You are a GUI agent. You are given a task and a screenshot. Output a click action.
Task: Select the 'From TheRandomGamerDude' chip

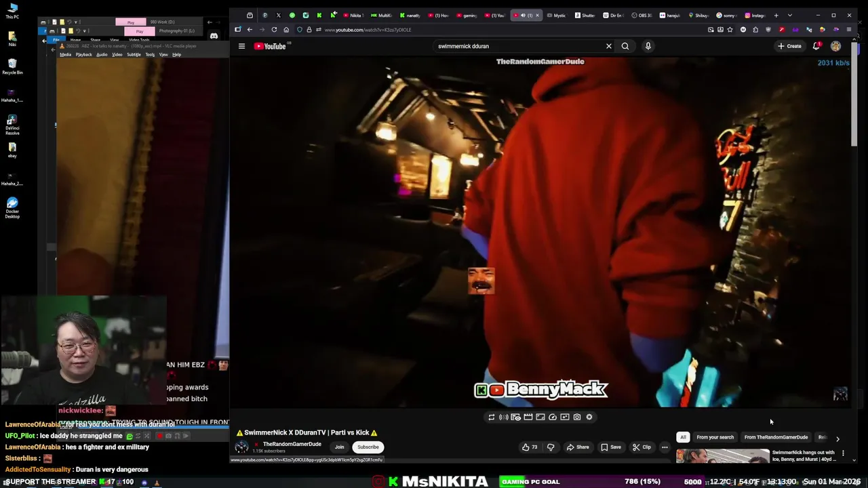click(776, 437)
